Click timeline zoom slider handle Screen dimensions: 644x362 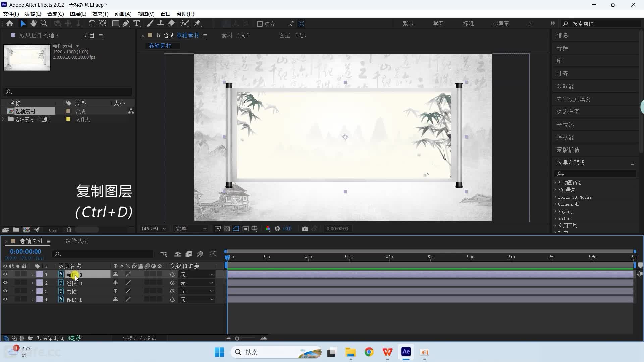click(237, 338)
